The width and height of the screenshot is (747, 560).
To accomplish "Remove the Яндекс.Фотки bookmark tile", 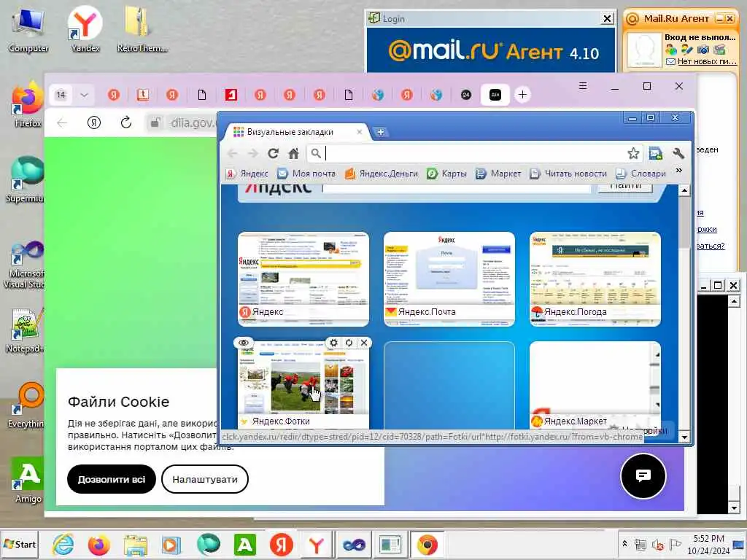I will [364, 343].
